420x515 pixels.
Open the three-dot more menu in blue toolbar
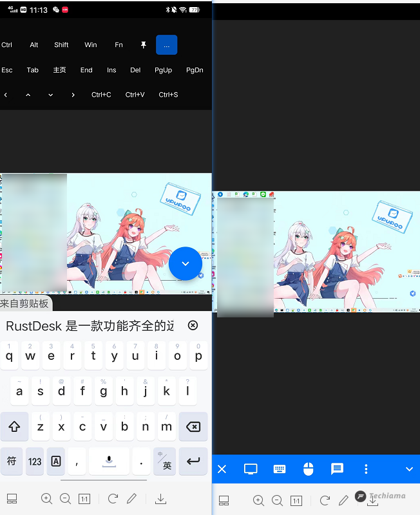coord(366,469)
